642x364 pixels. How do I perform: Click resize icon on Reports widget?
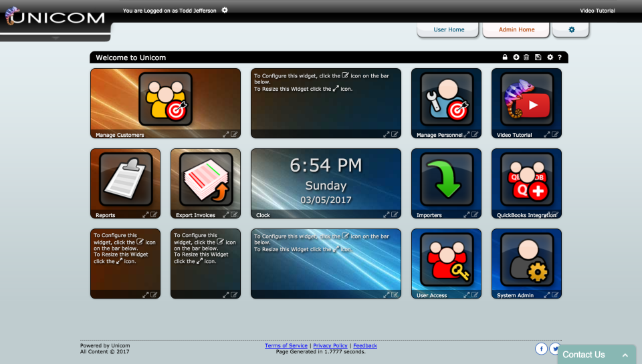click(145, 214)
